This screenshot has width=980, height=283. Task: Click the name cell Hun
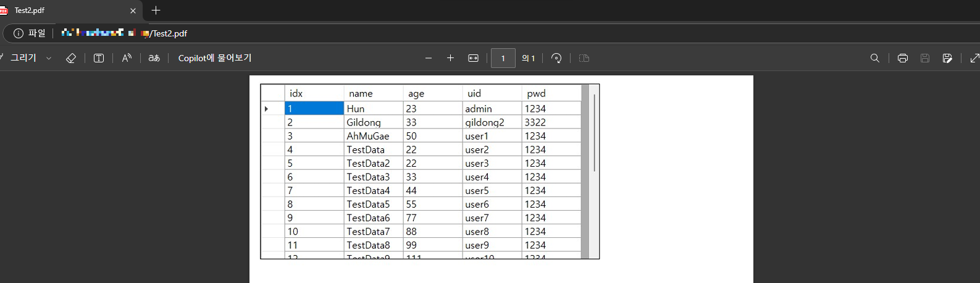(374, 109)
